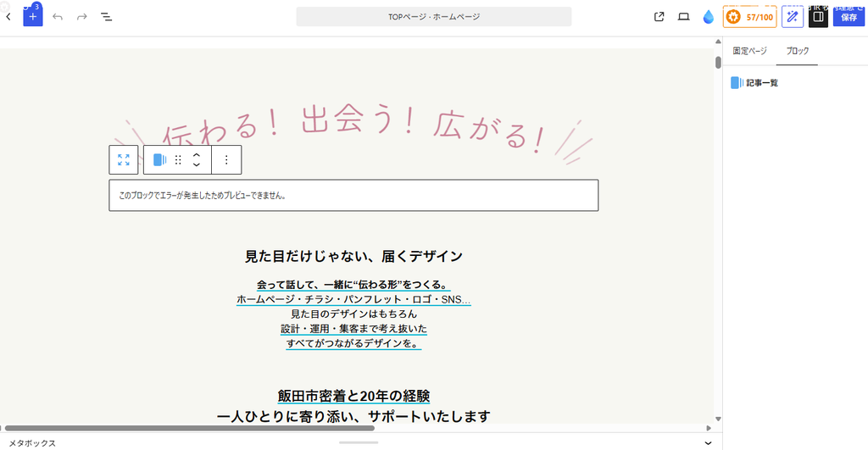Open the 57/100 SEO score button
Image resolution: width=868 pixels, height=450 pixels.
click(x=750, y=17)
